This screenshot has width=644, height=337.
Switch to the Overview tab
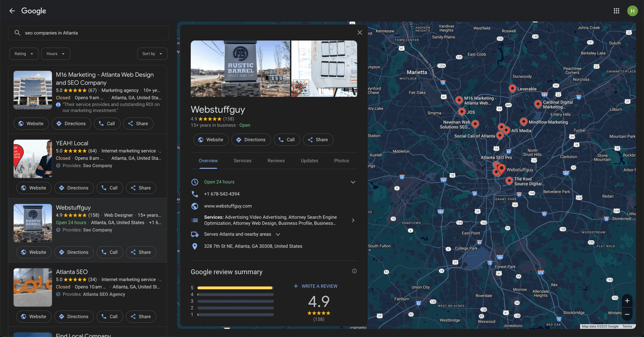pyautogui.click(x=208, y=161)
